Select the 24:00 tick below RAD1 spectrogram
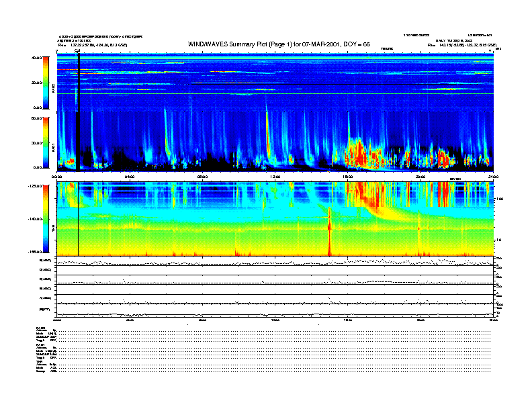Viewport: 532px width, 411px height. [493, 177]
